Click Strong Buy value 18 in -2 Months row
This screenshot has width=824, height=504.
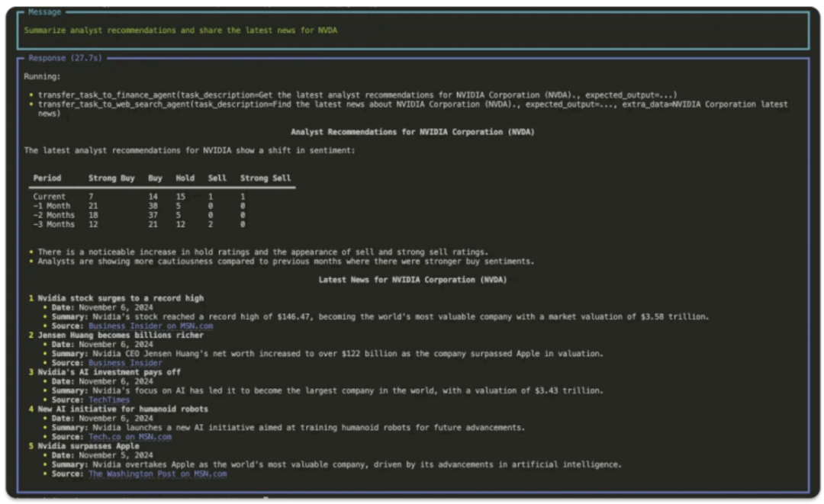coord(93,215)
